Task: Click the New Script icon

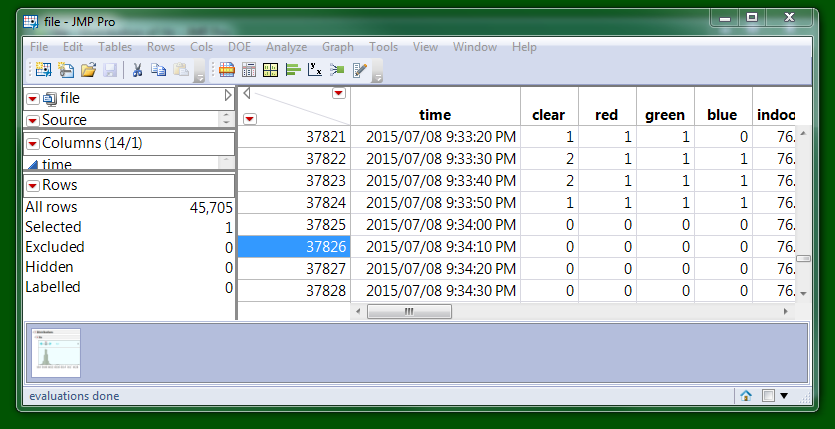Action: pos(66,70)
